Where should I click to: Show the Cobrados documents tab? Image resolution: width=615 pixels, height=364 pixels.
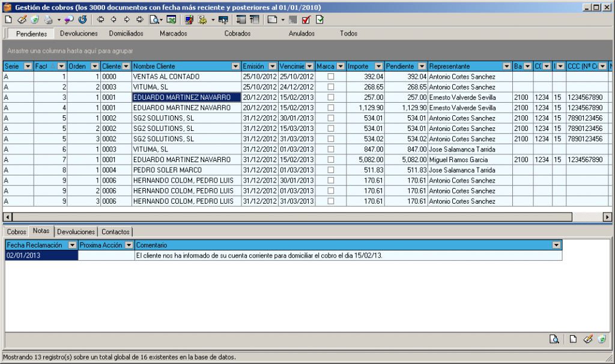[x=237, y=34]
